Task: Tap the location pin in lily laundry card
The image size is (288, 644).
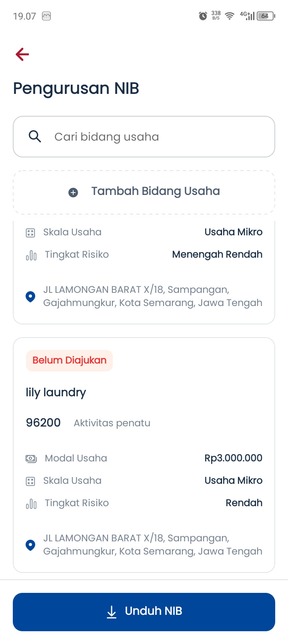Action: [30, 545]
